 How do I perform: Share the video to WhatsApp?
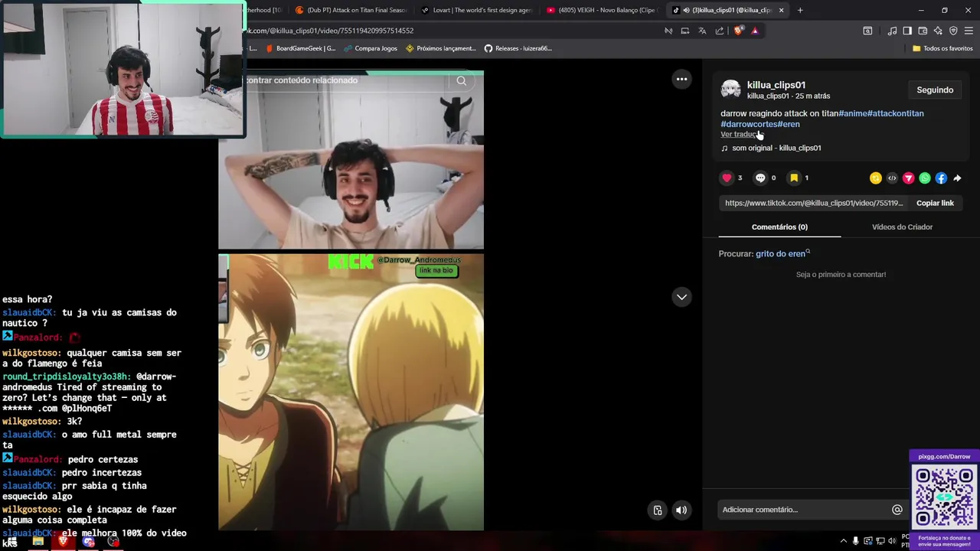pos(925,178)
